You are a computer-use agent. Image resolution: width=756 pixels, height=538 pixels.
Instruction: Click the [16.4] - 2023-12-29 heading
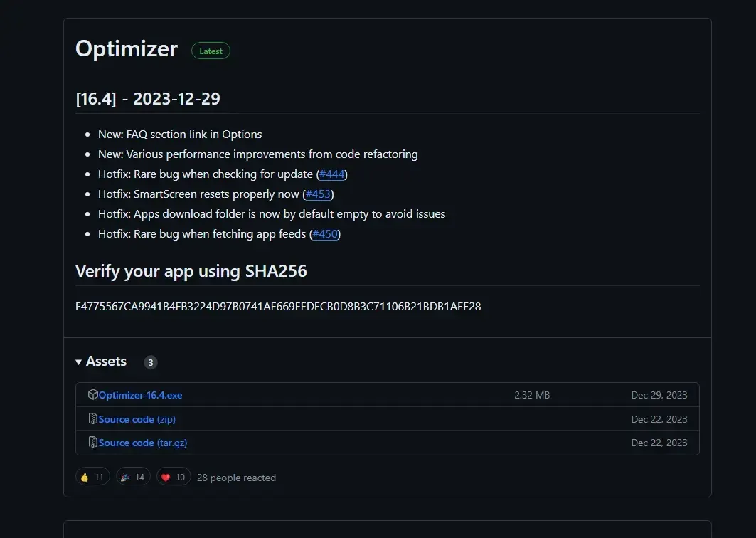coord(148,99)
